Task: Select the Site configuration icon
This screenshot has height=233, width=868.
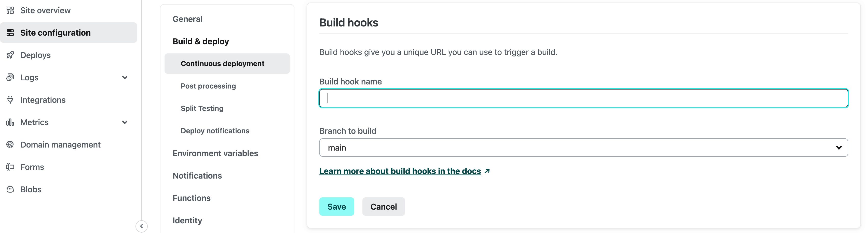Action: point(10,32)
